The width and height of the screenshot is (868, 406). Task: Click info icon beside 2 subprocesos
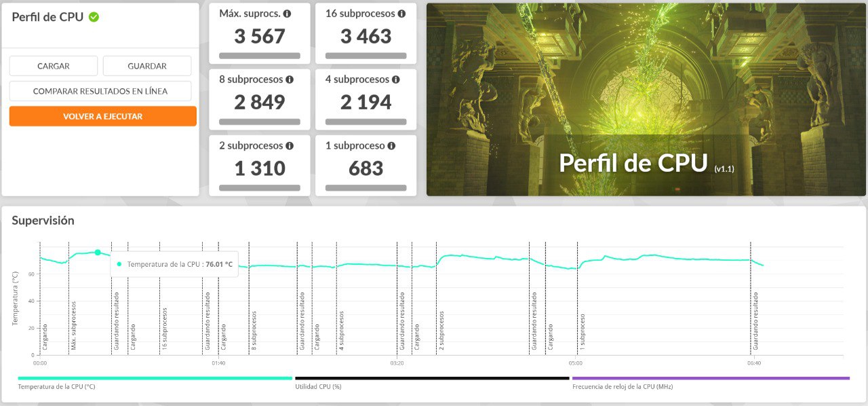pos(290,146)
